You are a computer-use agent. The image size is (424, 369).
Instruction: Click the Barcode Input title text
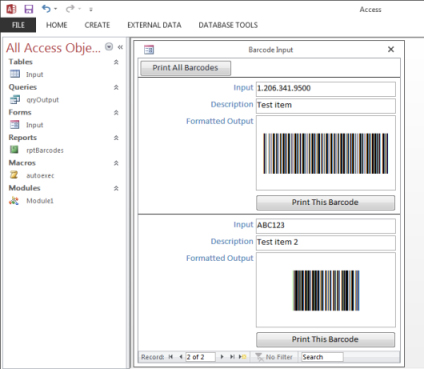(x=271, y=50)
